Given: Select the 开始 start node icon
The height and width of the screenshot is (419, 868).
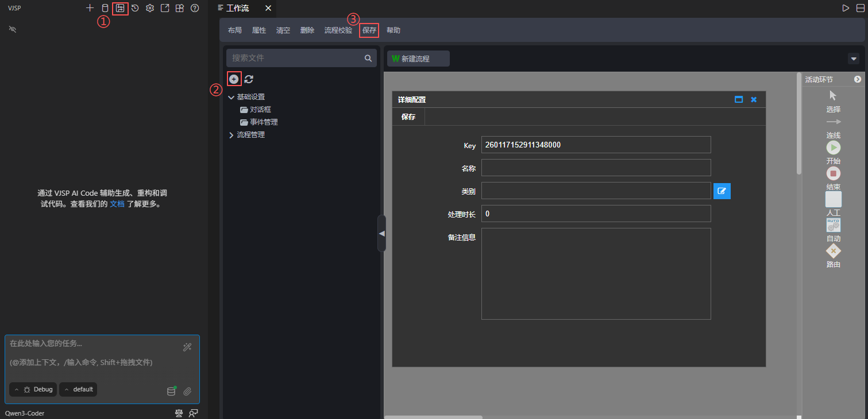Looking at the screenshot, I should point(833,148).
